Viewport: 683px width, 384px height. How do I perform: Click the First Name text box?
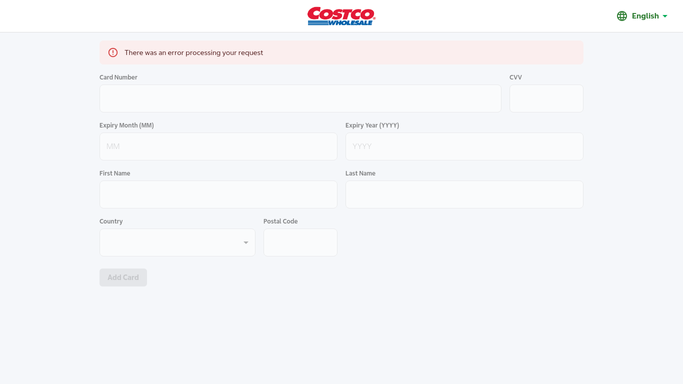[x=218, y=194]
